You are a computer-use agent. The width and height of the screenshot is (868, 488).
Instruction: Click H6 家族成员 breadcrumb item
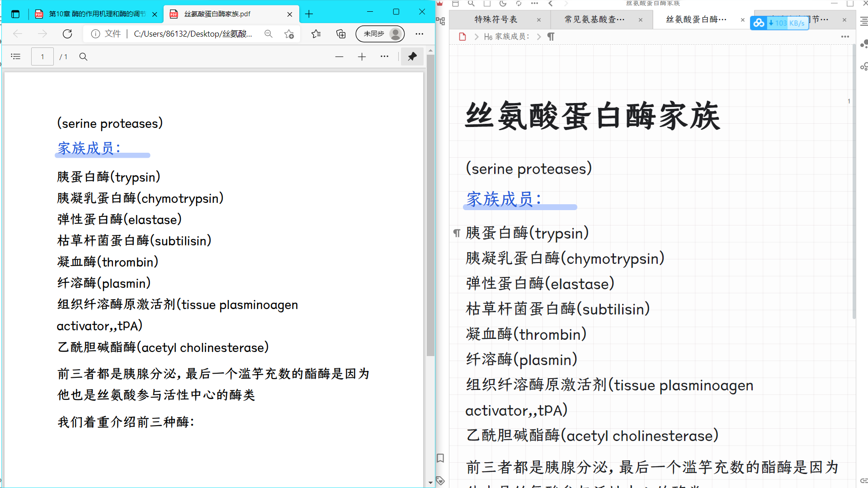pos(506,37)
